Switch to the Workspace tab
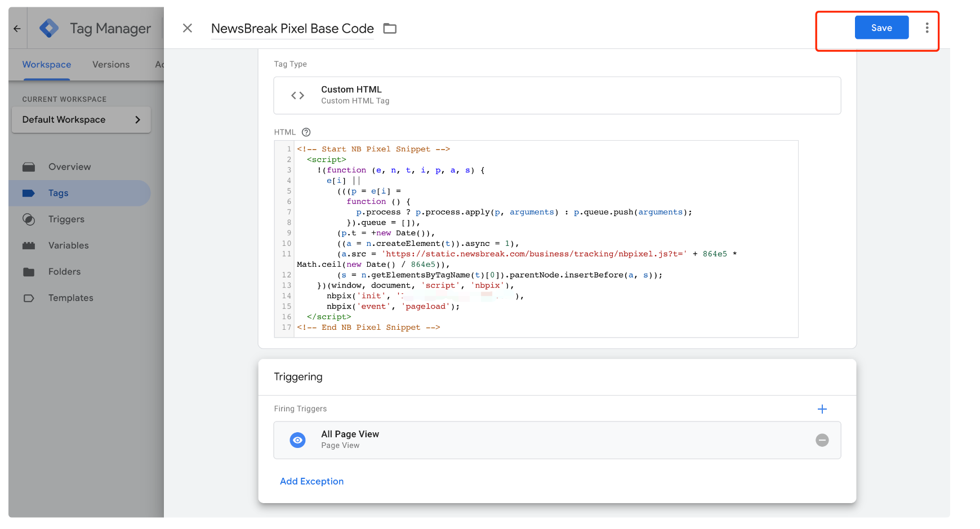This screenshot has width=980, height=529. (x=47, y=65)
